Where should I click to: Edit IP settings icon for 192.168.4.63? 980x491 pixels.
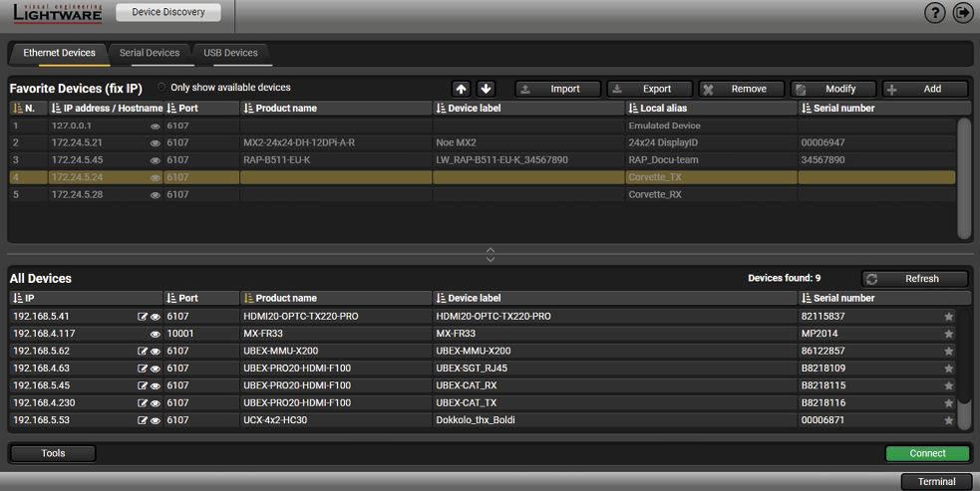[143, 368]
